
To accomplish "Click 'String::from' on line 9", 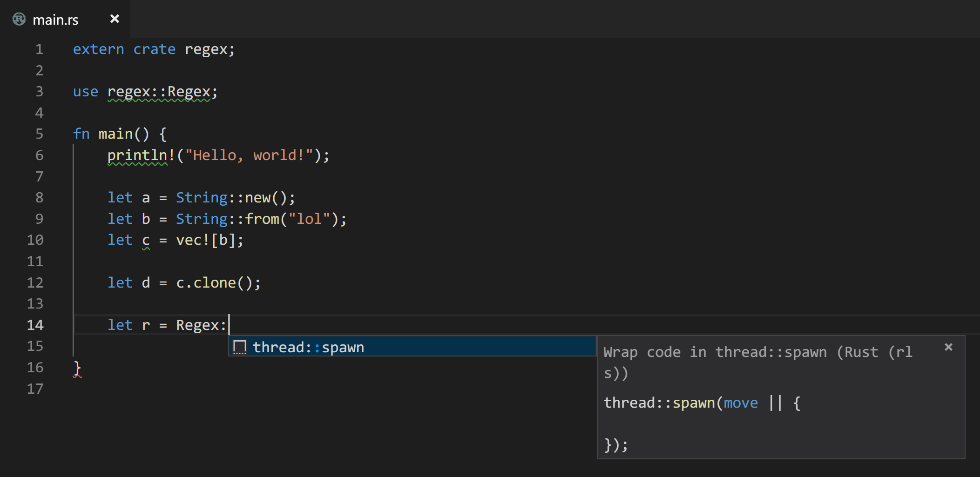I will point(227,219).
